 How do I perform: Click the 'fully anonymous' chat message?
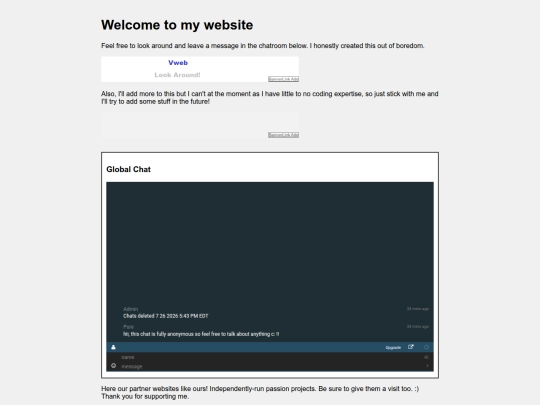pos(201,334)
